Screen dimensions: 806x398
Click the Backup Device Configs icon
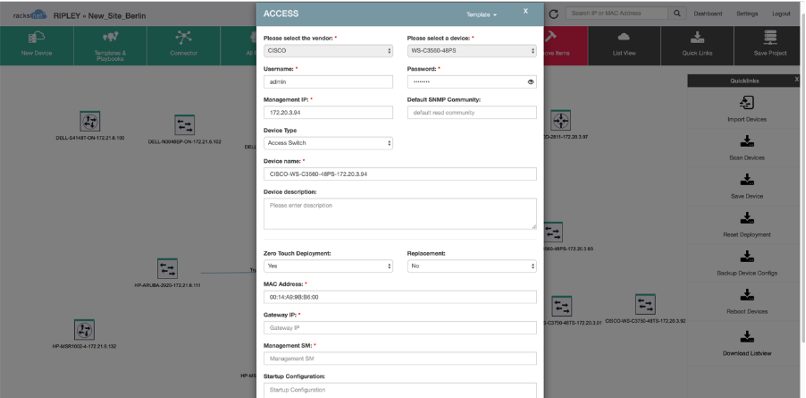(x=746, y=256)
